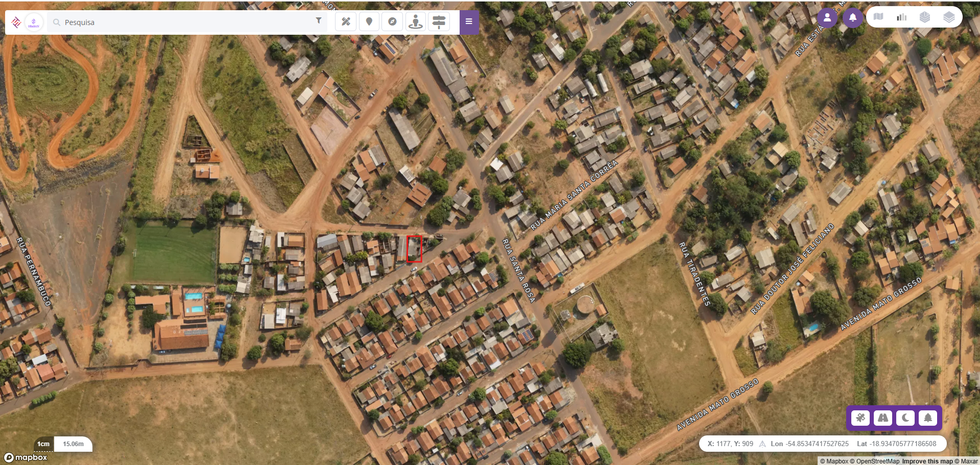Switch to road map style
The image size is (980, 465).
point(883,418)
